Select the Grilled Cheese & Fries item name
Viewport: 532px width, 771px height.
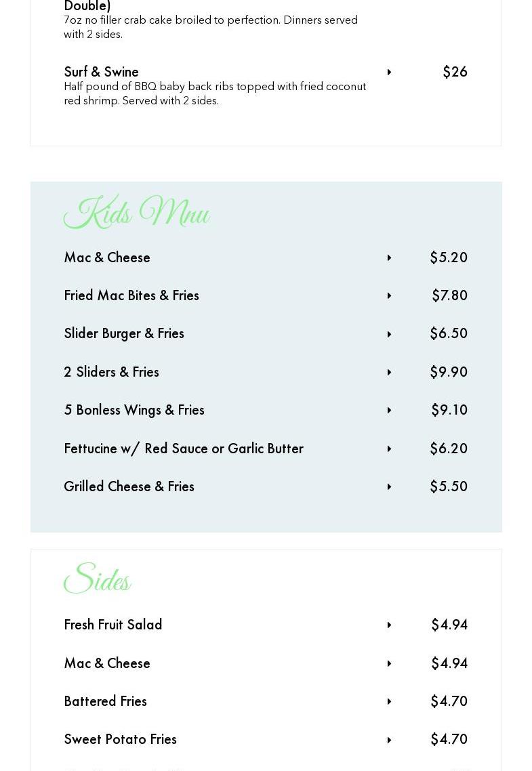tap(129, 486)
